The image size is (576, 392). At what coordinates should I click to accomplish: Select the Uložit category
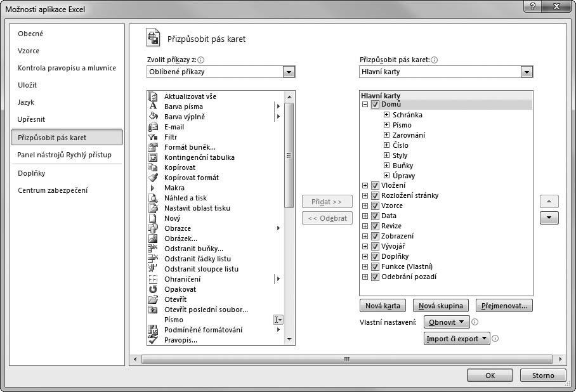27,85
